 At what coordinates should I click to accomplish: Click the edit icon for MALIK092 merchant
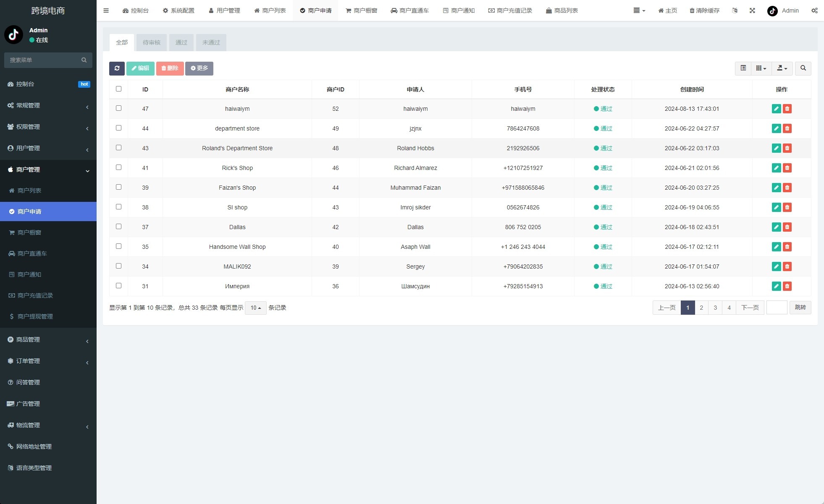[777, 266]
